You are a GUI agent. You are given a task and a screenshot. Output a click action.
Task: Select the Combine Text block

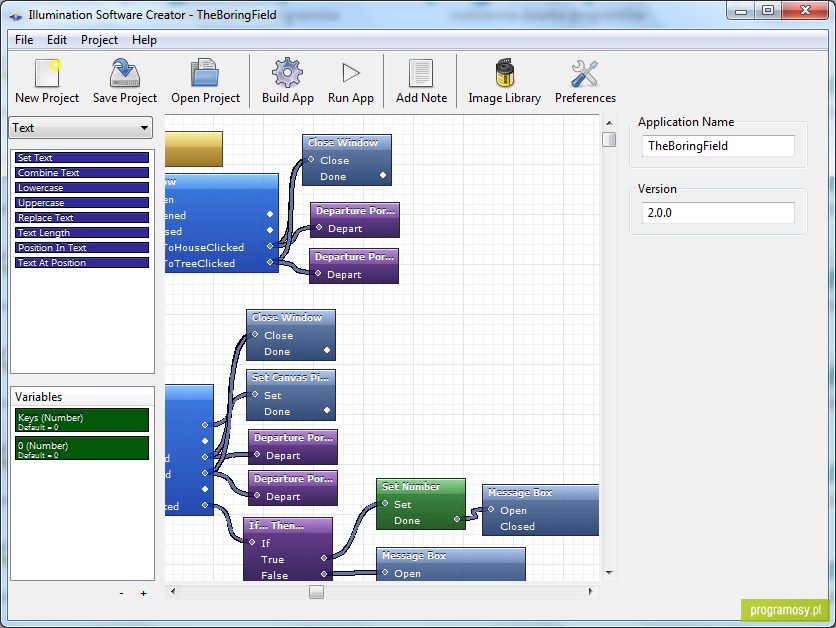coord(82,173)
